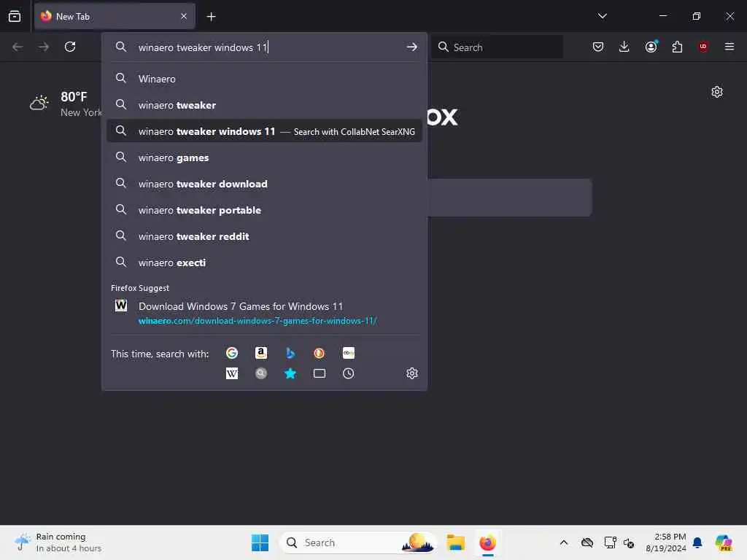Show hidden system tray icons
The image size is (747, 560).
(564, 542)
